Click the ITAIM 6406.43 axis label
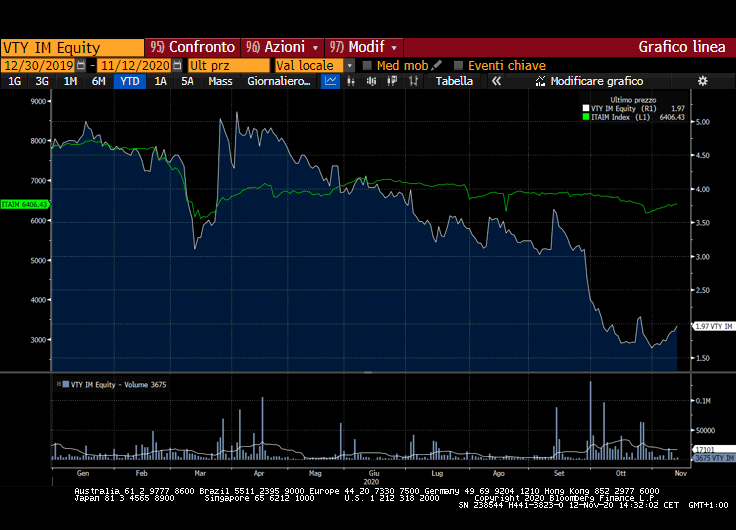The width and height of the screenshot is (736, 530). [x=24, y=205]
